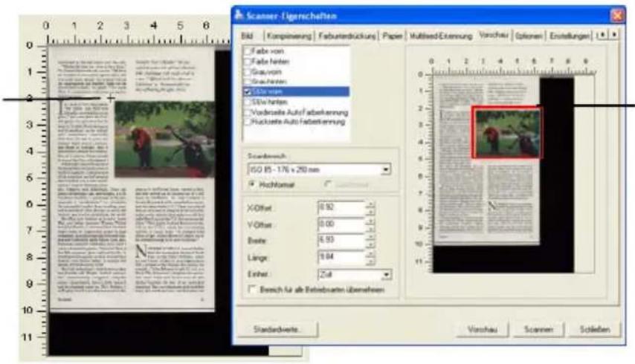The image size is (635, 364).
Task: Switch to the 'Komprimierung' tab
Action: [289, 36]
